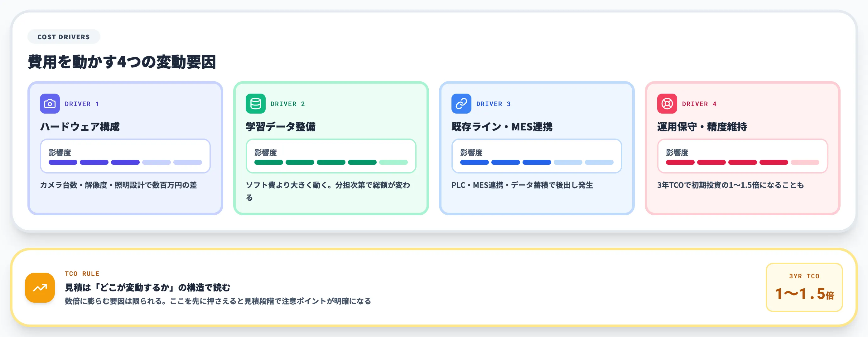Screen dimensions: 868x337
Task: Select the camera icon on Driver 1
Action: pos(50,104)
